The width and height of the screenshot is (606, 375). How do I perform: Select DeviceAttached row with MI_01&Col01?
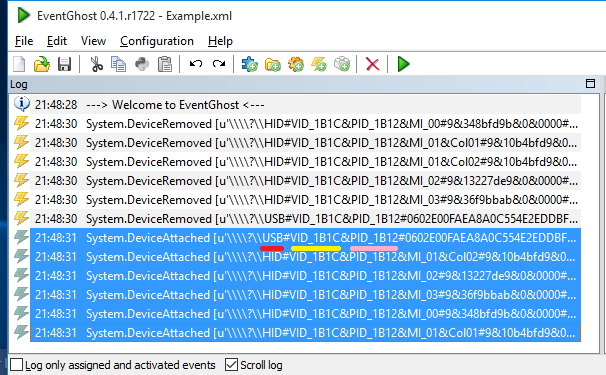tap(305, 332)
